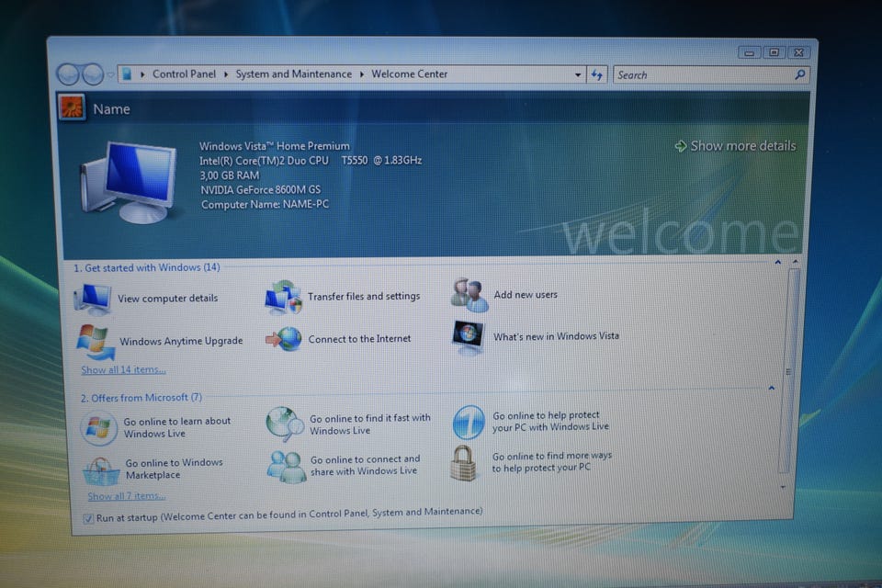This screenshot has width=882, height=588.
Task: Click Show all 14 items link
Action: (123, 369)
